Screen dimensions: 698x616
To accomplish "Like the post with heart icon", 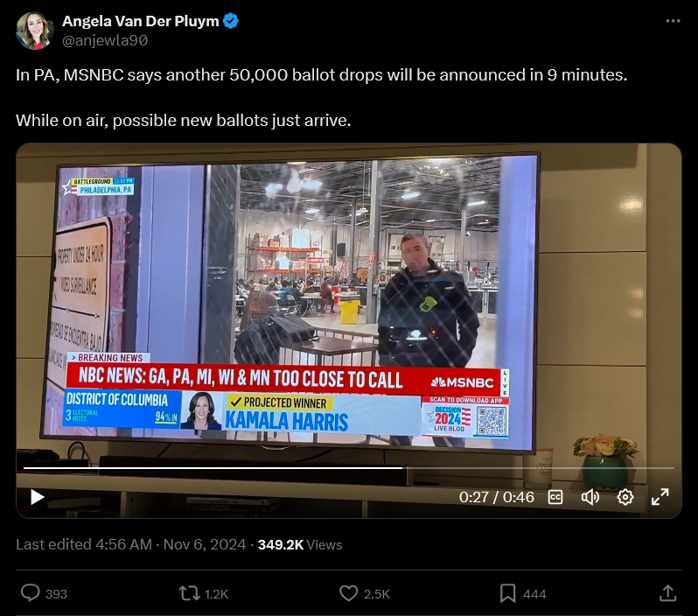I will pos(348,593).
